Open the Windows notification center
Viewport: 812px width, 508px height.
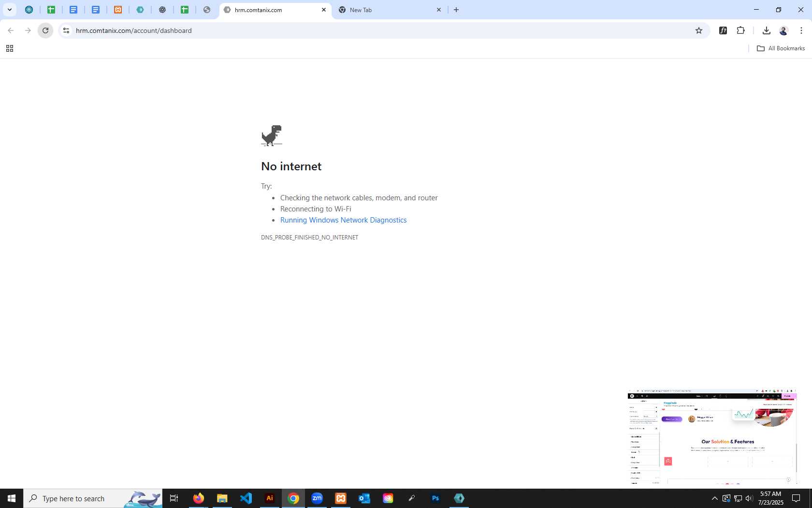pyautogui.click(x=796, y=498)
